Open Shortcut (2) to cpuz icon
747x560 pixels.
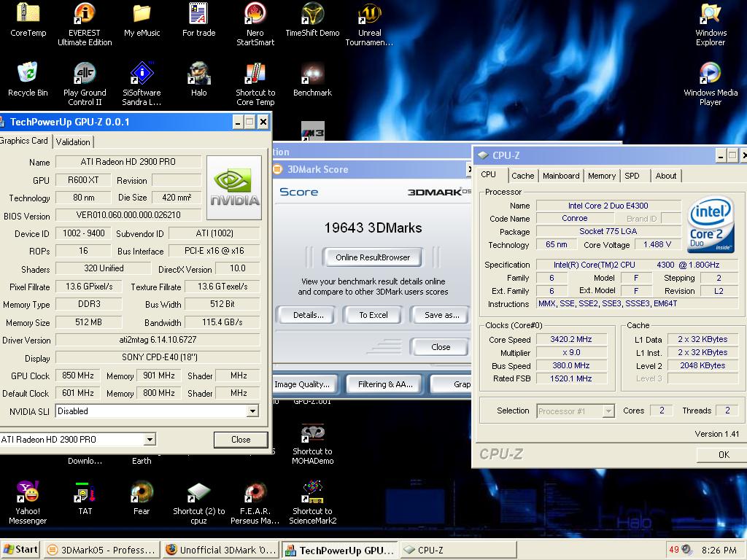pyautogui.click(x=198, y=502)
